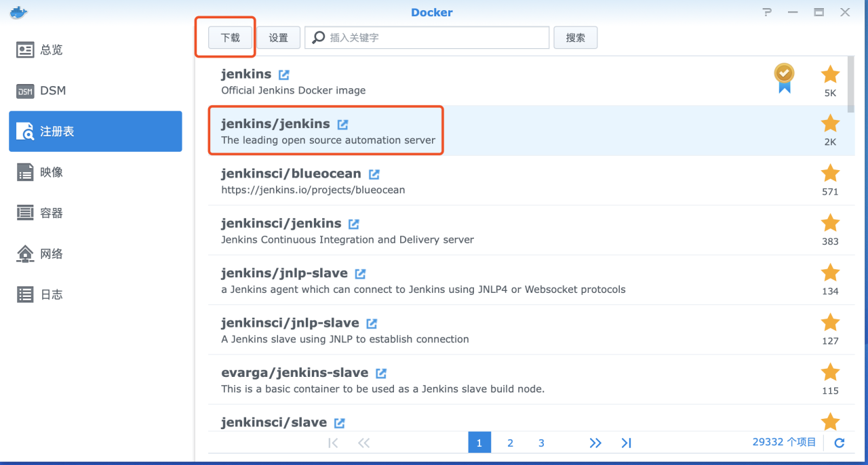This screenshot has width=868, height=465.
Task: Open the 总览 overview section
Action: (x=95, y=50)
